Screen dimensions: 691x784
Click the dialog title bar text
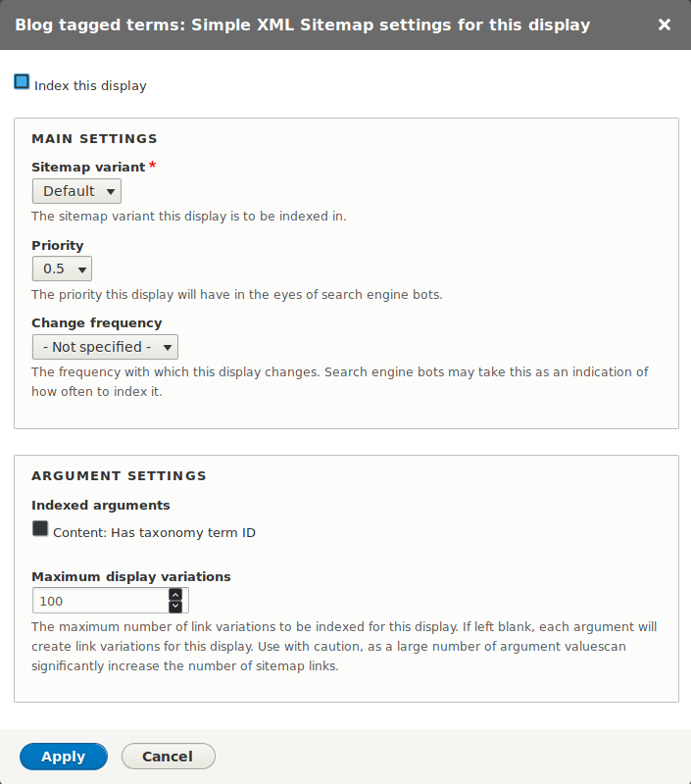tap(305, 24)
